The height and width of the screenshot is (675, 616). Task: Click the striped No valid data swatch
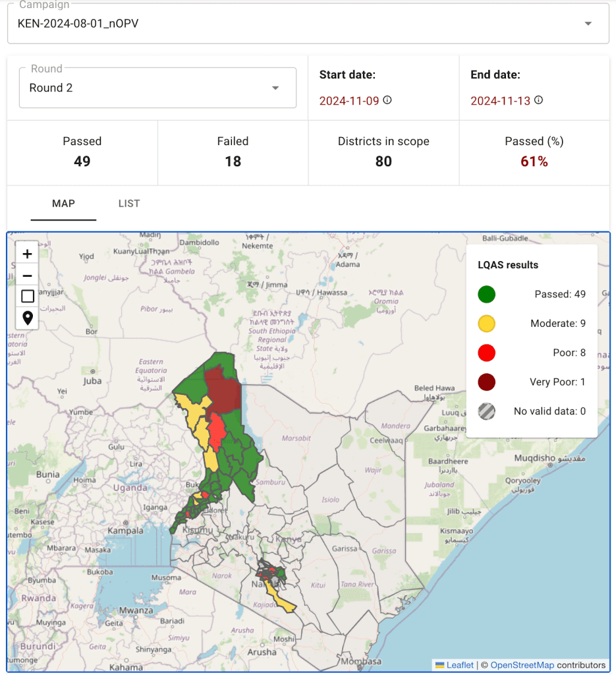487,411
